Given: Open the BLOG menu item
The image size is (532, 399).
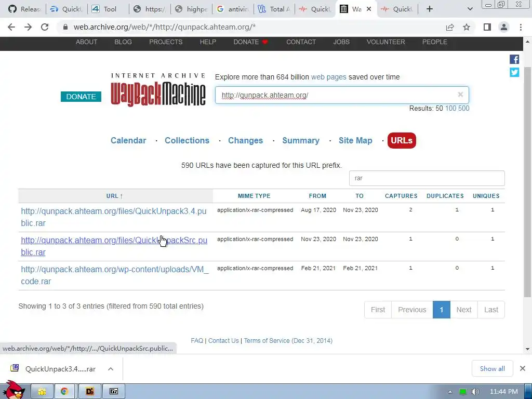Looking at the screenshot, I should click(x=123, y=42).
